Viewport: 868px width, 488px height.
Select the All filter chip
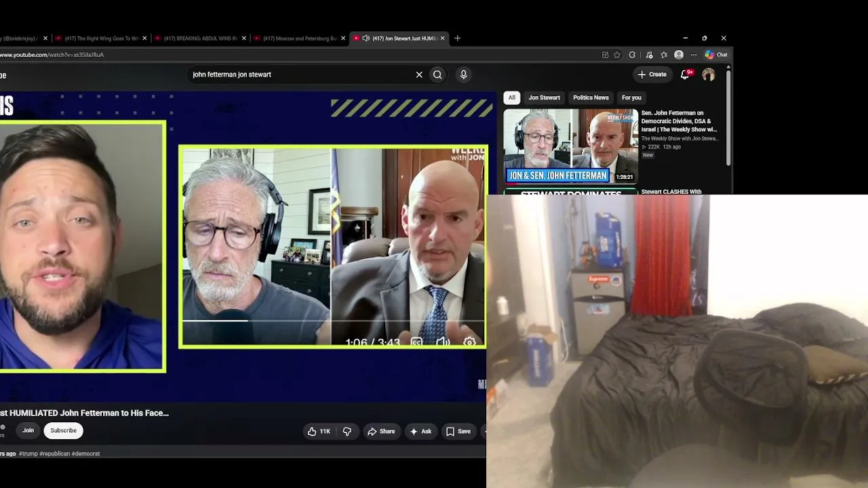point(512,98)
